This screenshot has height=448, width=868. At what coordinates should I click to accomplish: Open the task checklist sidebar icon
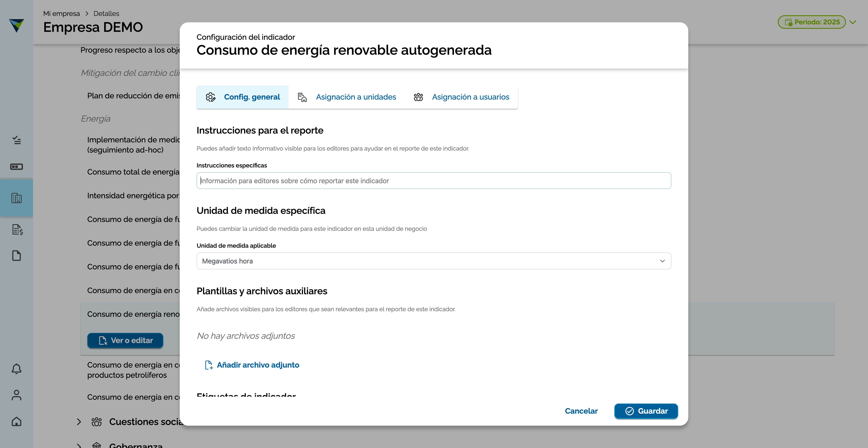pos(16,140)
